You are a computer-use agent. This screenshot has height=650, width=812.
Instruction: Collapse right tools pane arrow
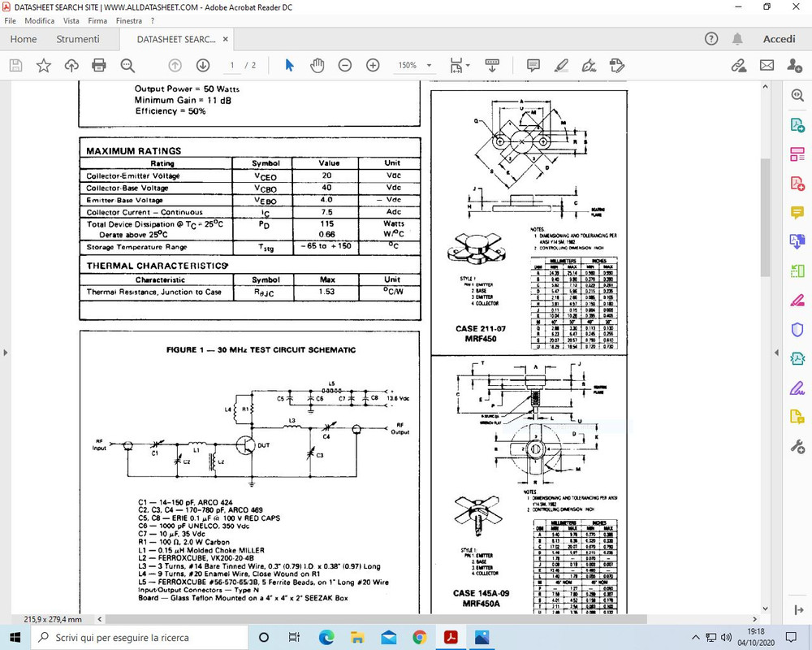(776, 353)
